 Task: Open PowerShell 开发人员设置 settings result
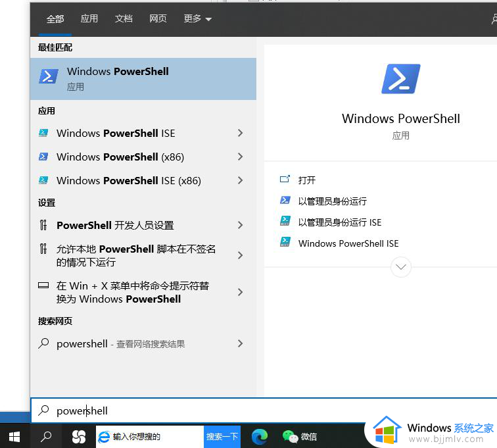coord(115,225)
